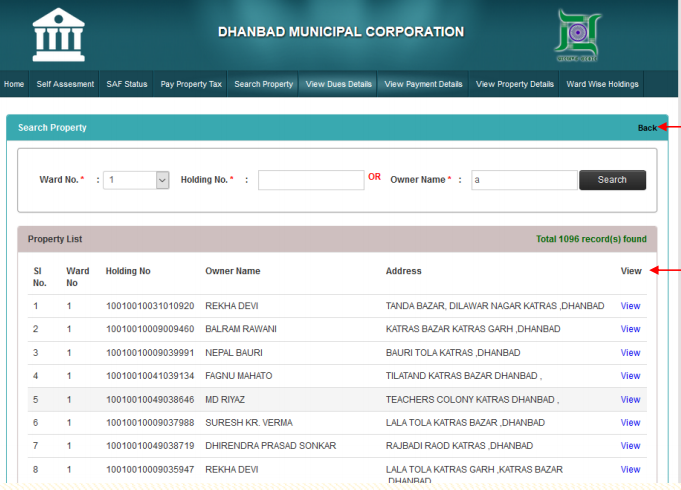Click address TILATAND KATRAS BAZAR DHANBAD

click(x=464, y=376)
